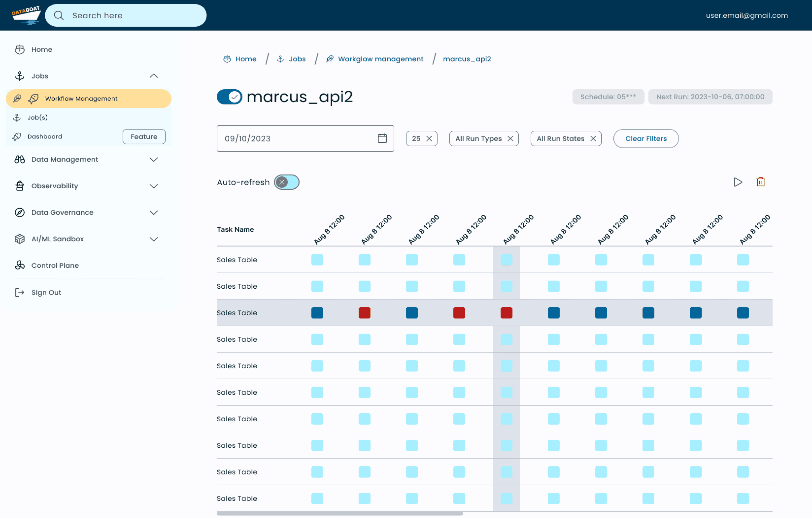Remove the 25 filter chip
This screenshot has width=812, height=518.
(429, 138)
